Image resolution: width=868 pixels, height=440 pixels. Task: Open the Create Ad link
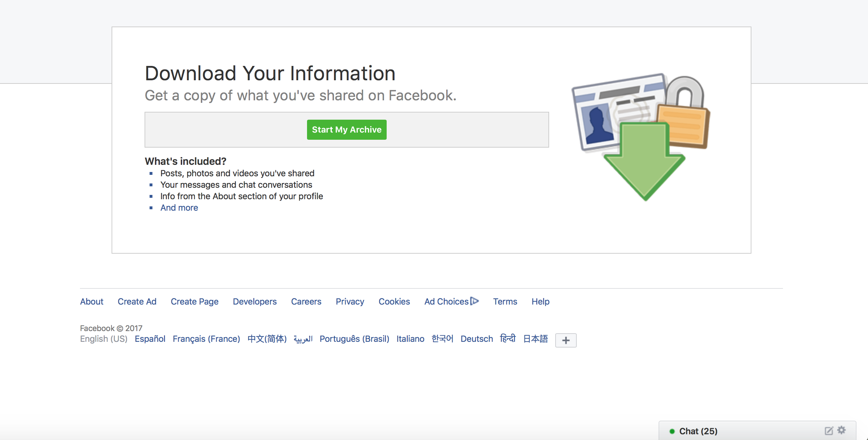(137, 302)
